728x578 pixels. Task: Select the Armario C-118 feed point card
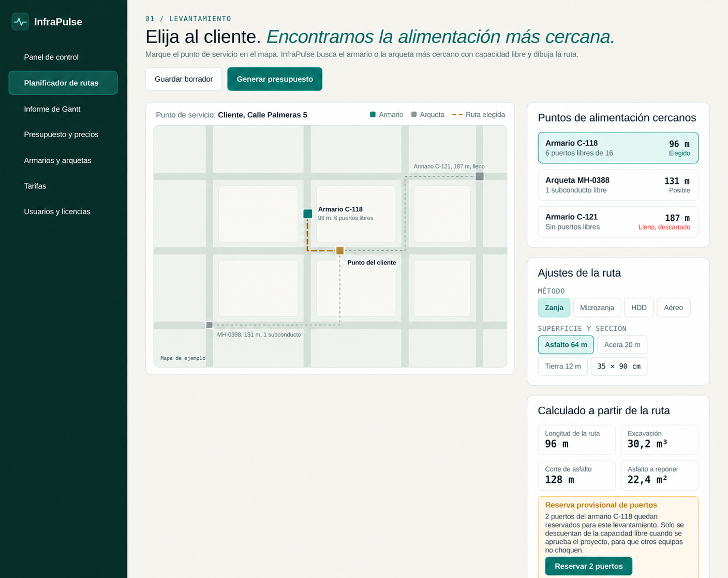tap(618, 148)
